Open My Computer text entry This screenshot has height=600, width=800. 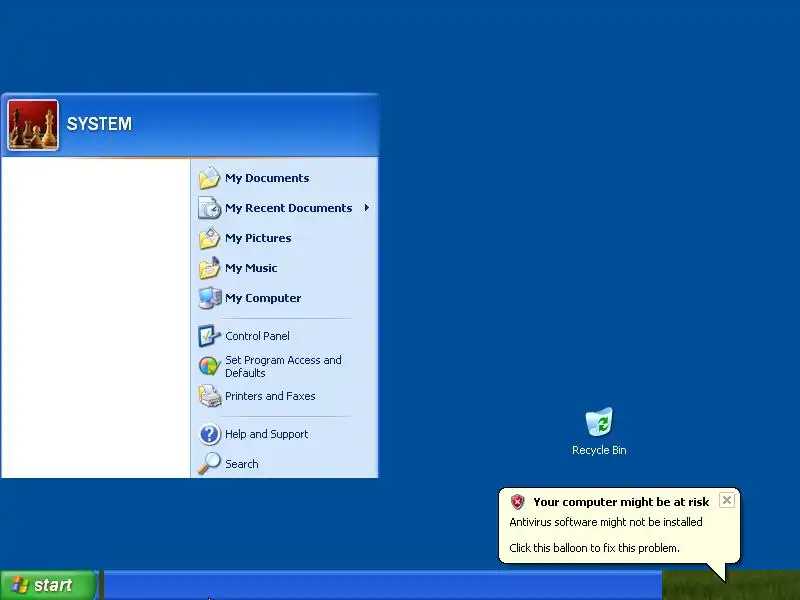coord(263,298)
